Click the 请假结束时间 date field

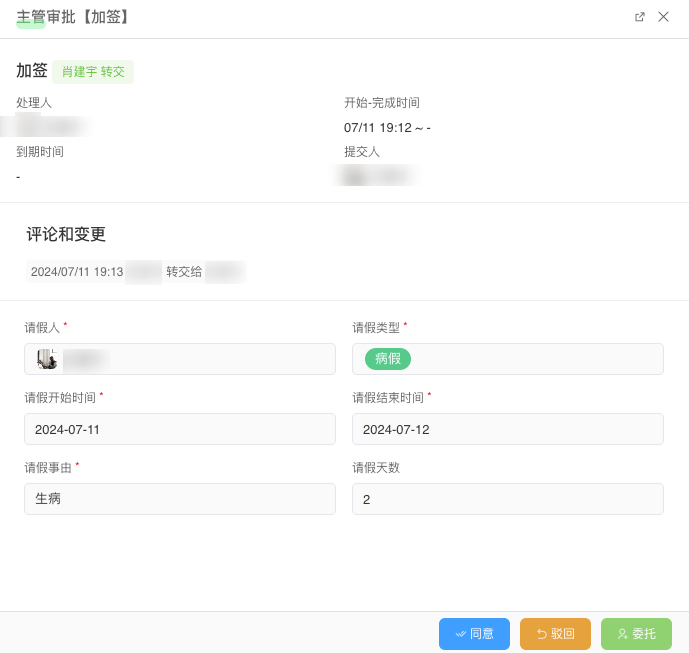click(507, 429)
